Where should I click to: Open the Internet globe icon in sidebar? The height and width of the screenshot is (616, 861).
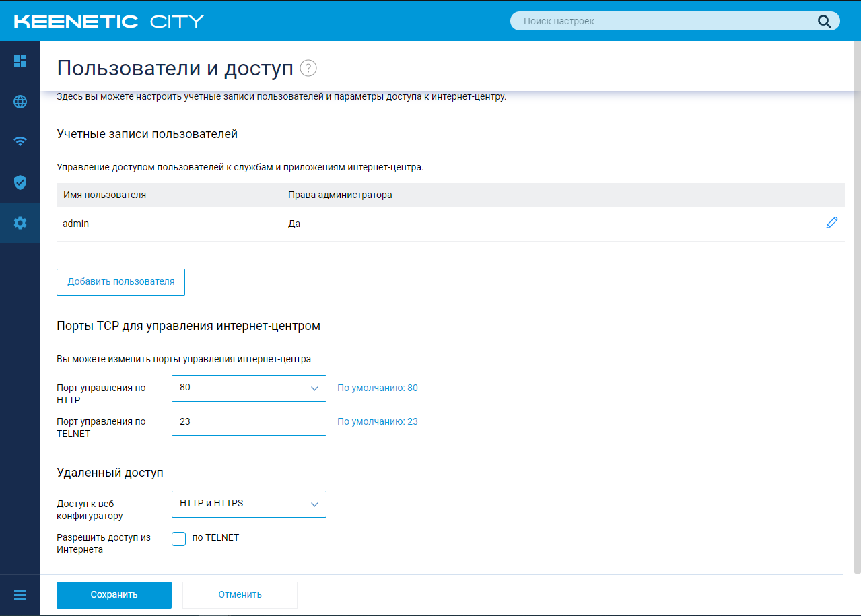(x=20, y=102)
